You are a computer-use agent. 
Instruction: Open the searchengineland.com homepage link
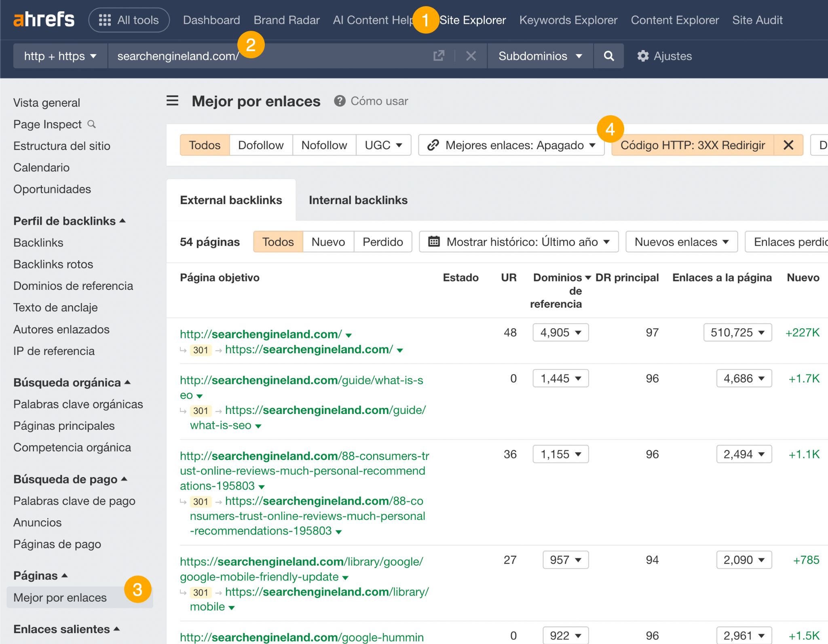259,334
